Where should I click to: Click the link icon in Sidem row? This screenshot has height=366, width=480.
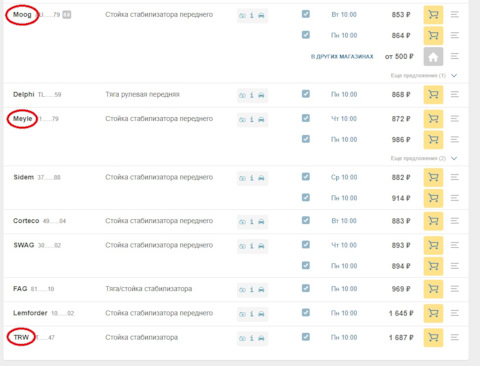[x=242, y=178]
